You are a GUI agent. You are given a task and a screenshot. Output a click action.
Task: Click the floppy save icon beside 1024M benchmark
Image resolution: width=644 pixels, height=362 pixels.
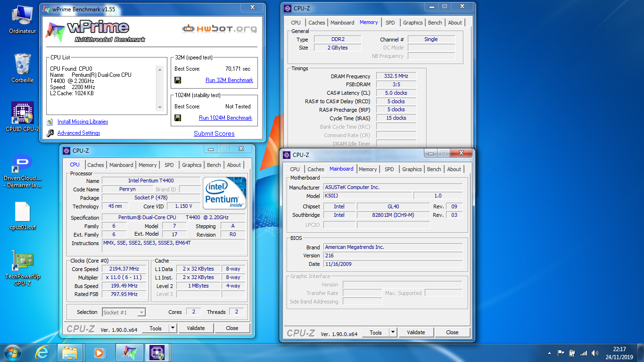(178, 118)
